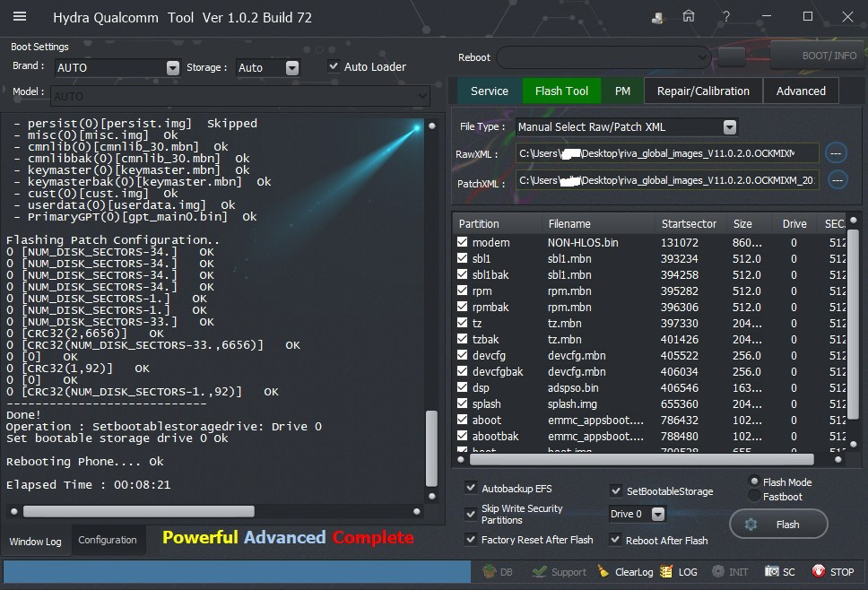Open help question mark icon
This screenshot has height=590, width=868.
click(x=725, y=17)
